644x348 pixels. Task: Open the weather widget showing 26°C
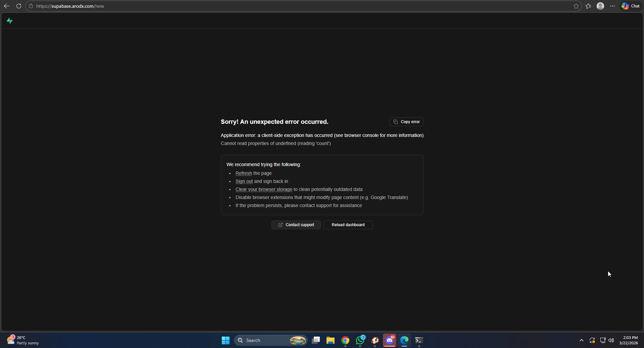point(23,340)
